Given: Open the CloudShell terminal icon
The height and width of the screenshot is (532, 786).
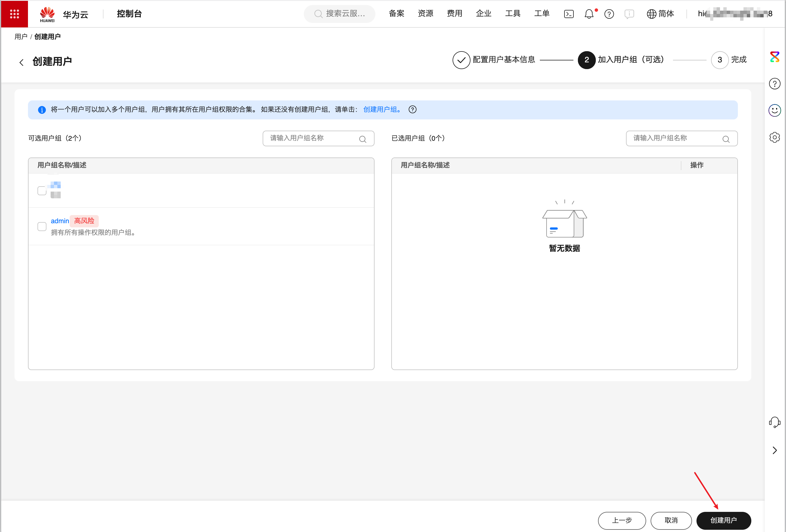Looking at the screenshot, I should click(569, 14).
